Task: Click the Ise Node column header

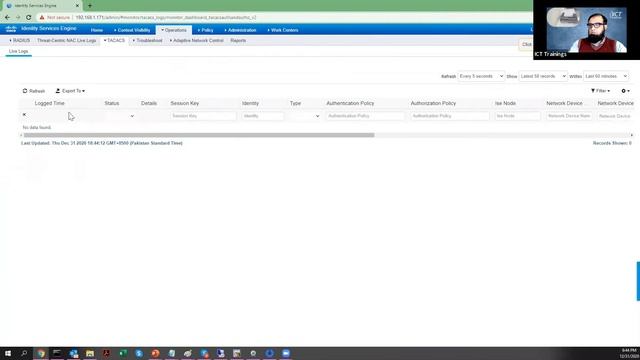Action: click(505, 104)
